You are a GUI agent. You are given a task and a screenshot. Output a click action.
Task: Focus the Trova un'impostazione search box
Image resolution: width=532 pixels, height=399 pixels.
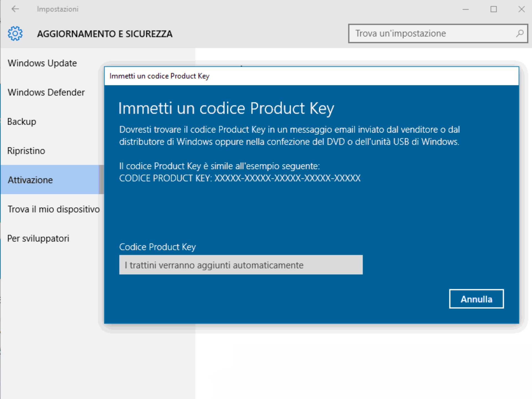point(432,34)
